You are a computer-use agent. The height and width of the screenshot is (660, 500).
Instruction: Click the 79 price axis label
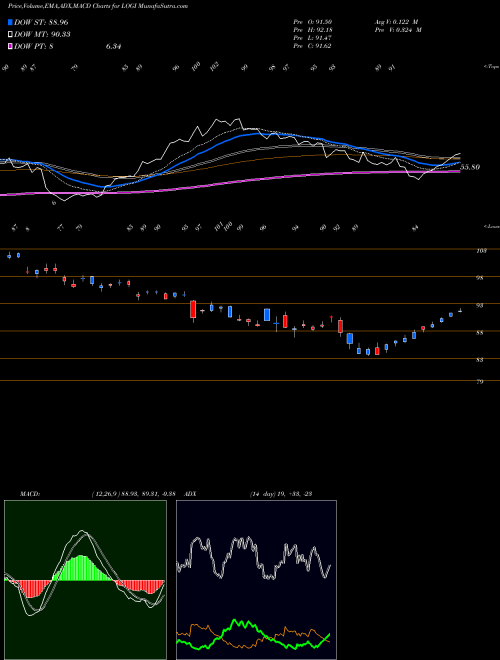click(480, 382)
